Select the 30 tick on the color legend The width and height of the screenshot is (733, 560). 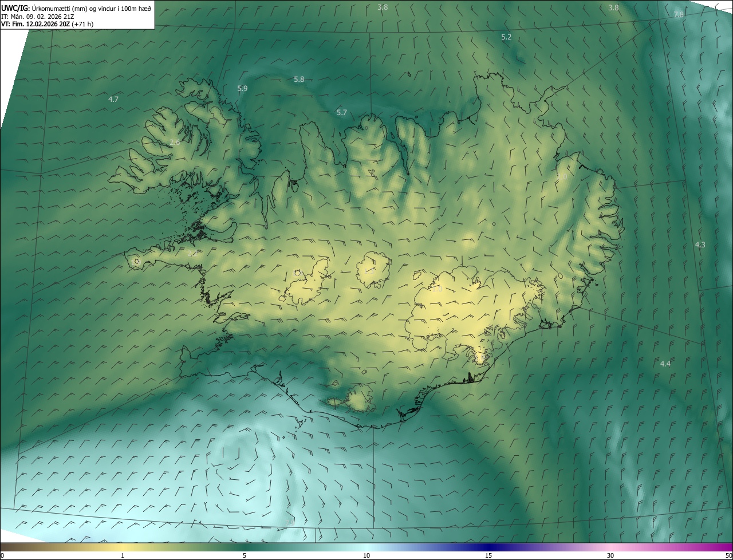(610, 555)
